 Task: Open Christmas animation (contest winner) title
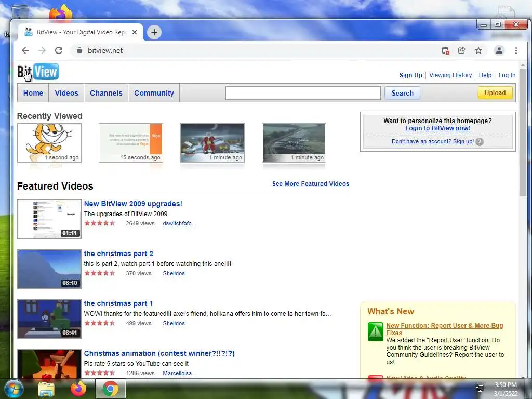pos(159,353)
